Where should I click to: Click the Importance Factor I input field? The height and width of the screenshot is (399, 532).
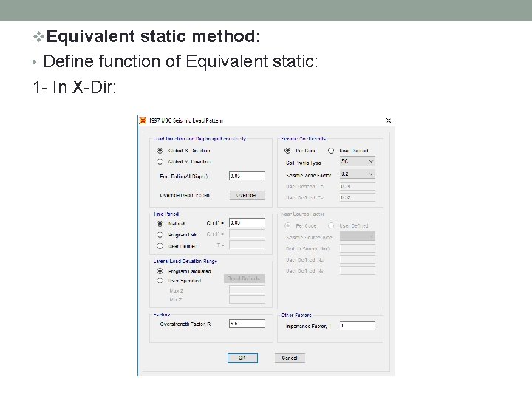click(x=358, y=326)
